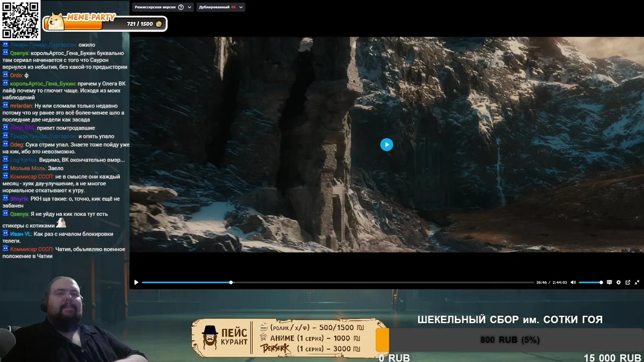644x362 pixels.
Task: Click the 721 / 1500 coin counter
Action: (144, 24)
